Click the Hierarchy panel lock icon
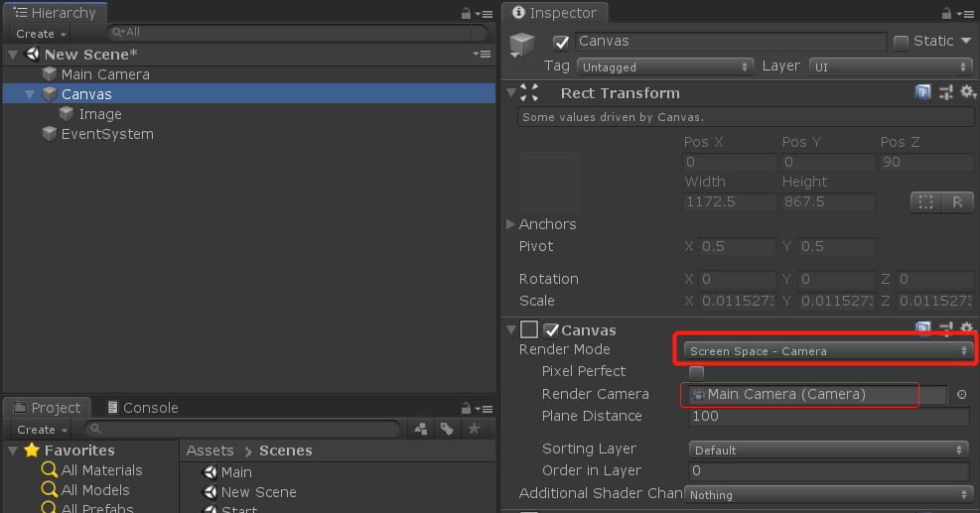The image size is (980, 513). [466, 13]
